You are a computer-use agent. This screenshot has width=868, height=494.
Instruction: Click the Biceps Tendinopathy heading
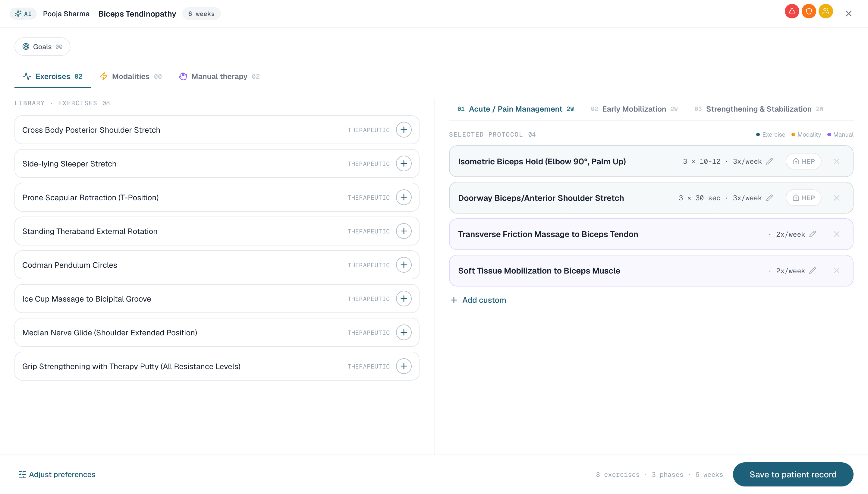point(137,14)
